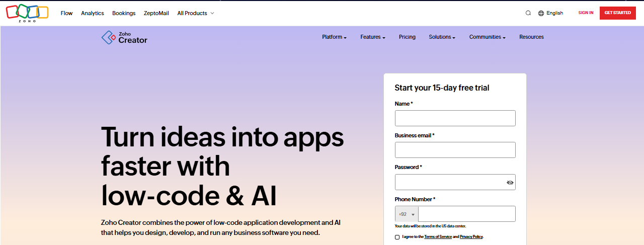The width and height of the screenshot is (644, 245).
Task: Open the Platform dropdown menu
Action: tap(335, 37)
